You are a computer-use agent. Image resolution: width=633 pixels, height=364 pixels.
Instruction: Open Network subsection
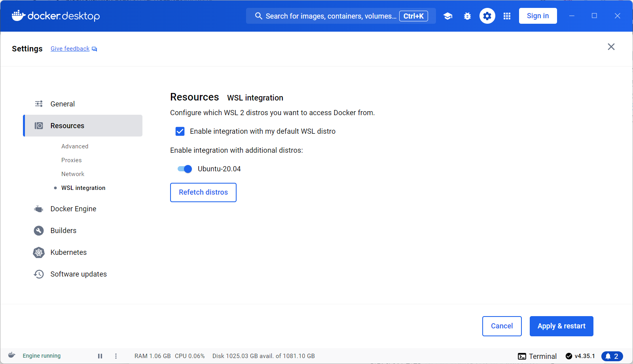(73, 174)
